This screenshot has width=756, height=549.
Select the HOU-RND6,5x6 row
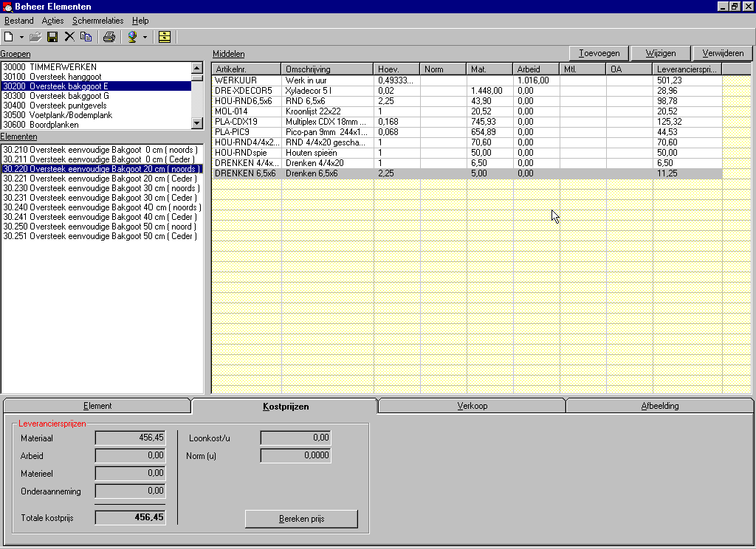click(467, 101)
